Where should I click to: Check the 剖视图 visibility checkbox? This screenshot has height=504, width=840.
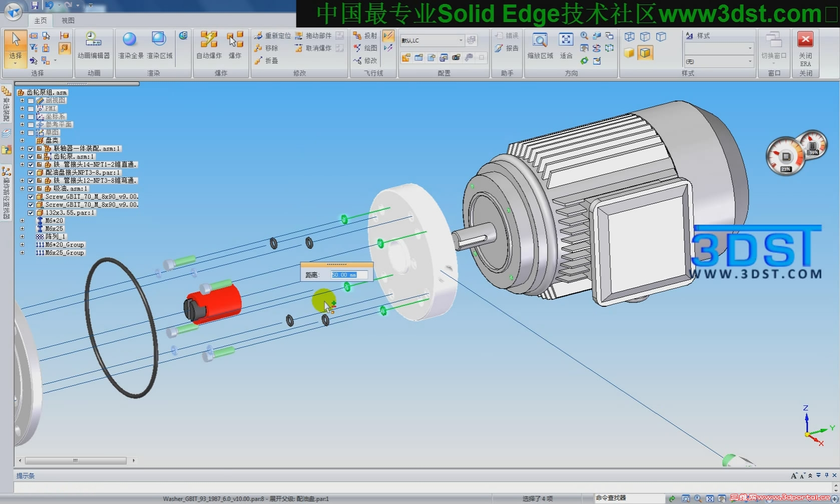[x=31, y=101]
